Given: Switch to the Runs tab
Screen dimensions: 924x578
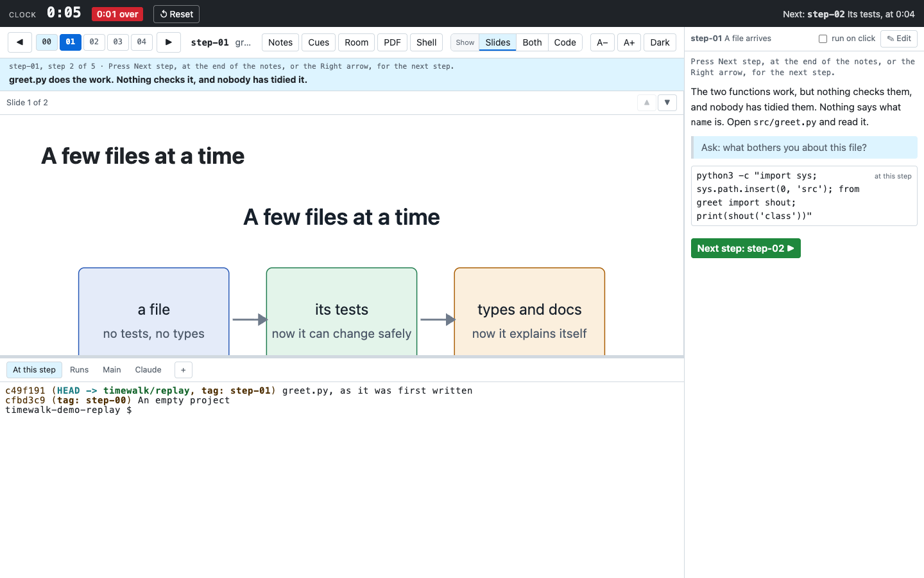Looking at the screenshot, I should point(80,370).
